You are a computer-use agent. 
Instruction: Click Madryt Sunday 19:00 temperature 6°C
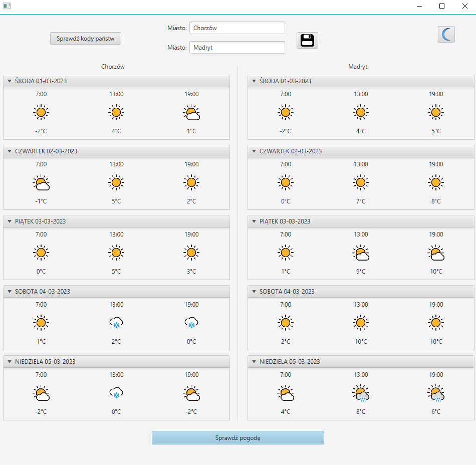[436, 411]
